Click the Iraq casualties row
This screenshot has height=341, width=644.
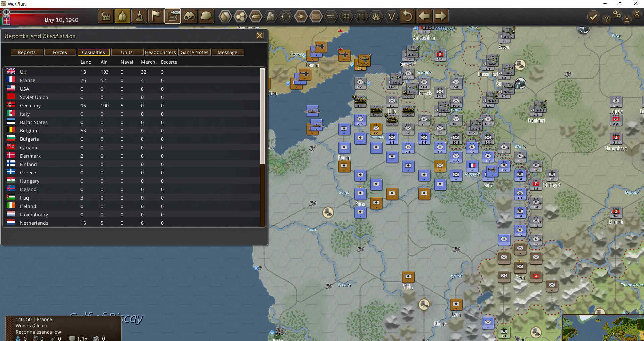[133, 197]
